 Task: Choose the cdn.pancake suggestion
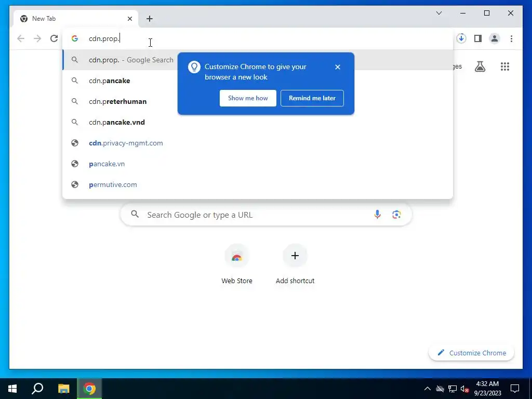pyautogui.click(x=258, y=81)
